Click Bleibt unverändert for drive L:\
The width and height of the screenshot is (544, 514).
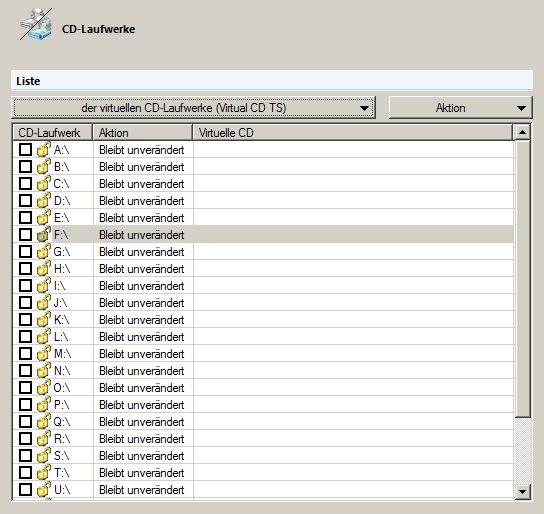tap(142, 337)
